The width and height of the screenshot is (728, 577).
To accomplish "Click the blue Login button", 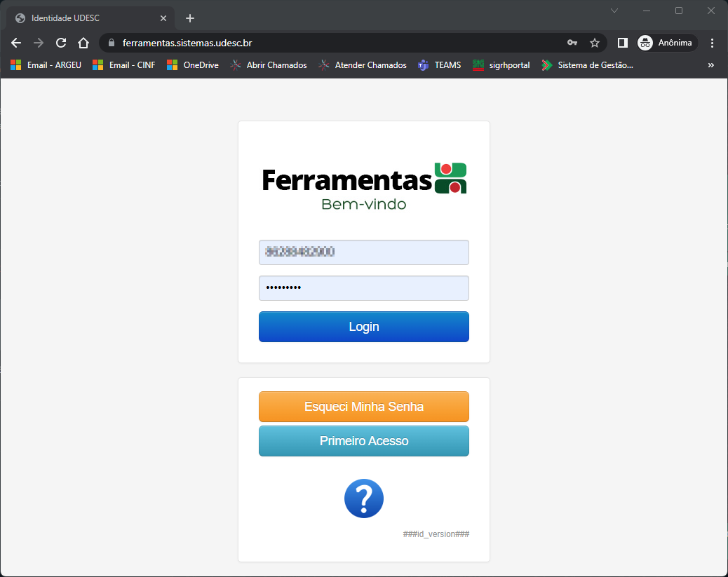I will [363, 327].
